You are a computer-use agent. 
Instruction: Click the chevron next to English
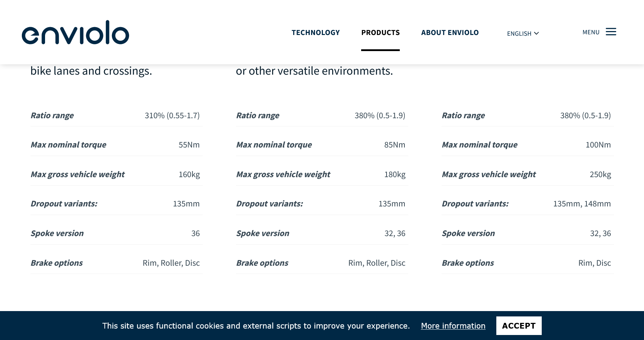coord(536,33)
